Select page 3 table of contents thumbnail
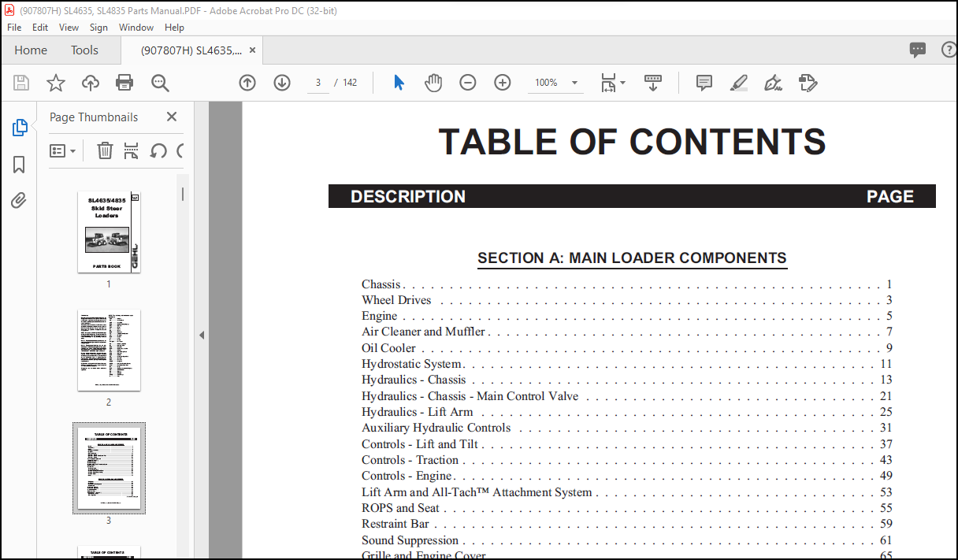Image resolution: width=958 pixels, height=560 pixels. tap(109, 468)
